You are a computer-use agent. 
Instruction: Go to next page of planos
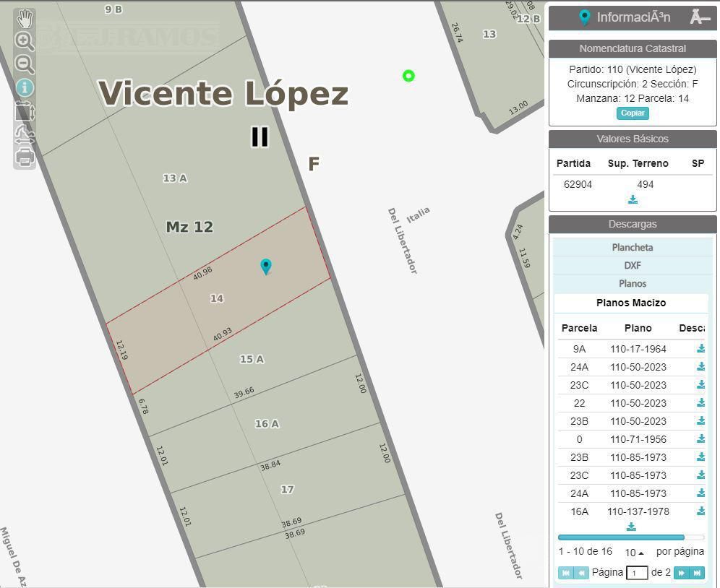click(x=682, y=573)
